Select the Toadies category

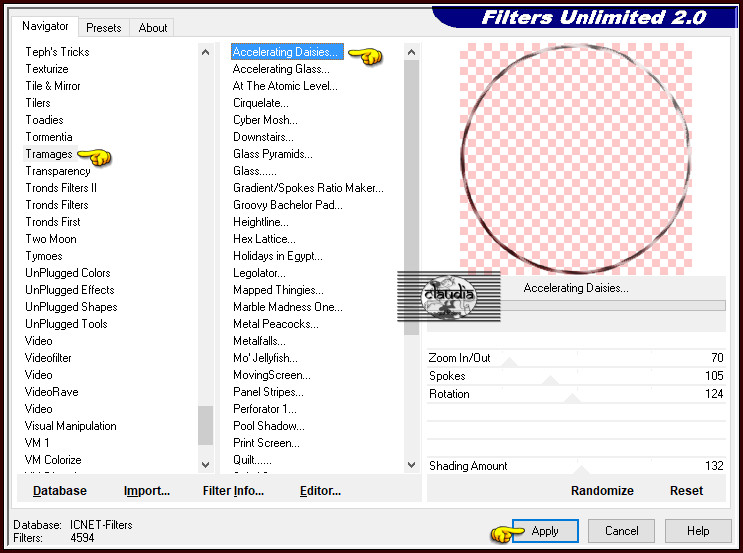44,120
